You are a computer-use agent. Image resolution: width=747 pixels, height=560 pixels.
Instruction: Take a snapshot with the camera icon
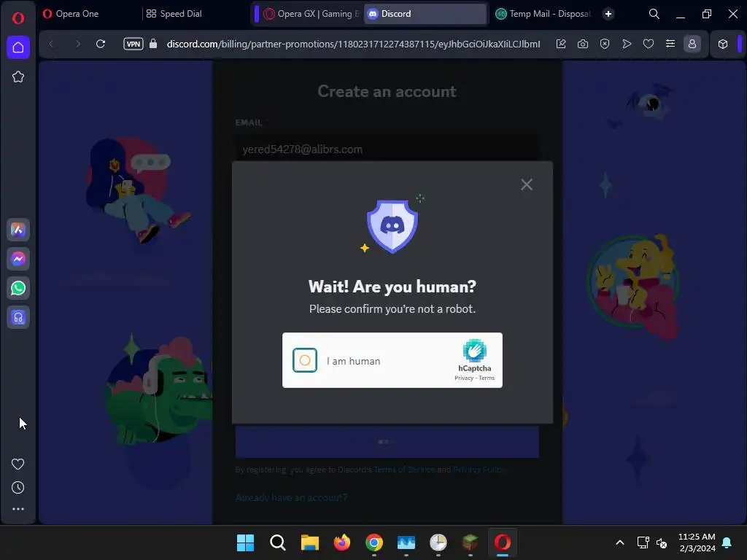(x=583, y=44)
